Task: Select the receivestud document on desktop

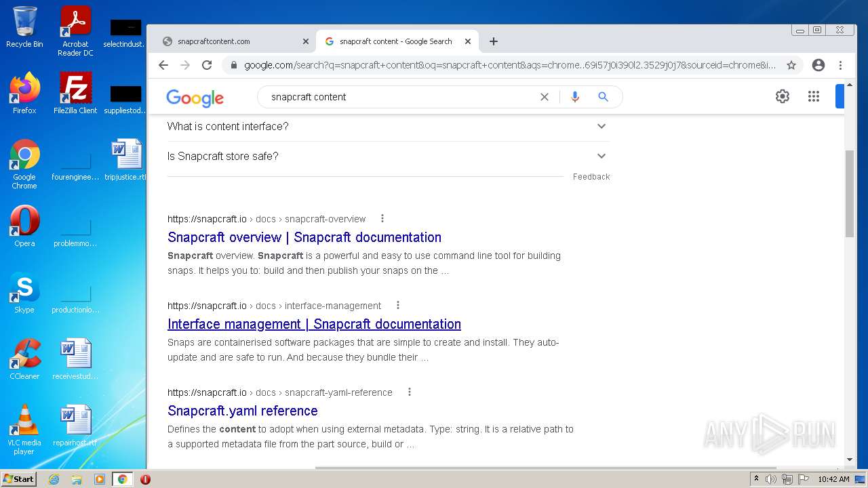Action: 75,359
